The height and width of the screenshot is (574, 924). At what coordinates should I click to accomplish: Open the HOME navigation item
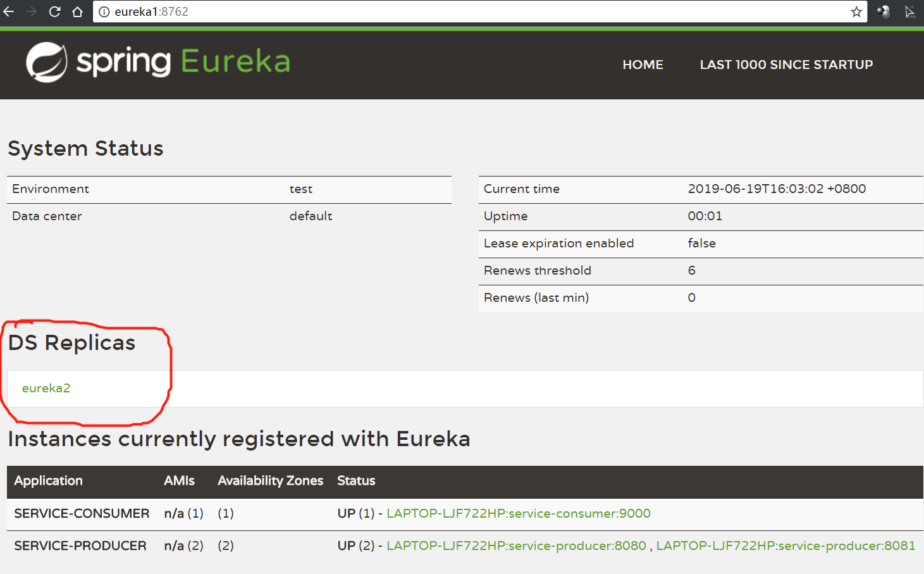pos(643,65)
